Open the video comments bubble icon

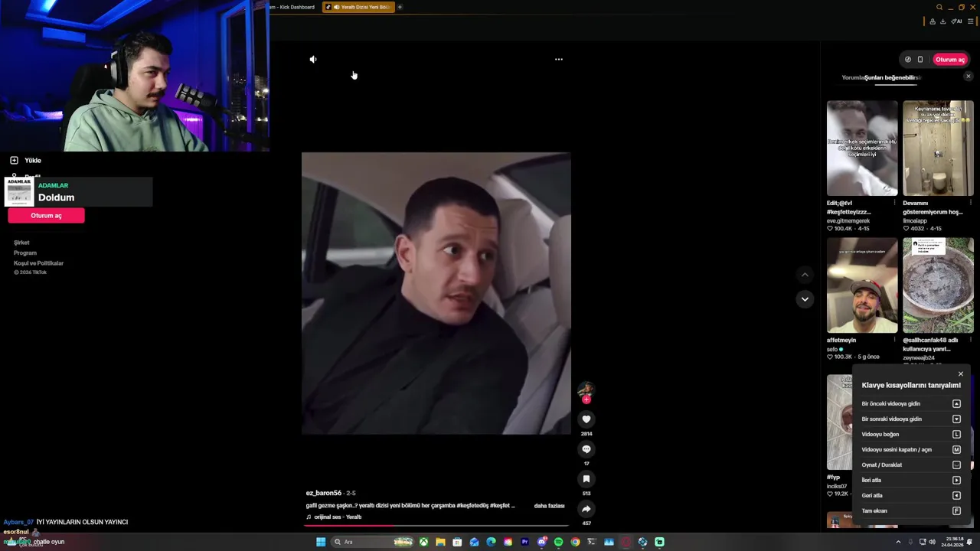tap(586, 449)
